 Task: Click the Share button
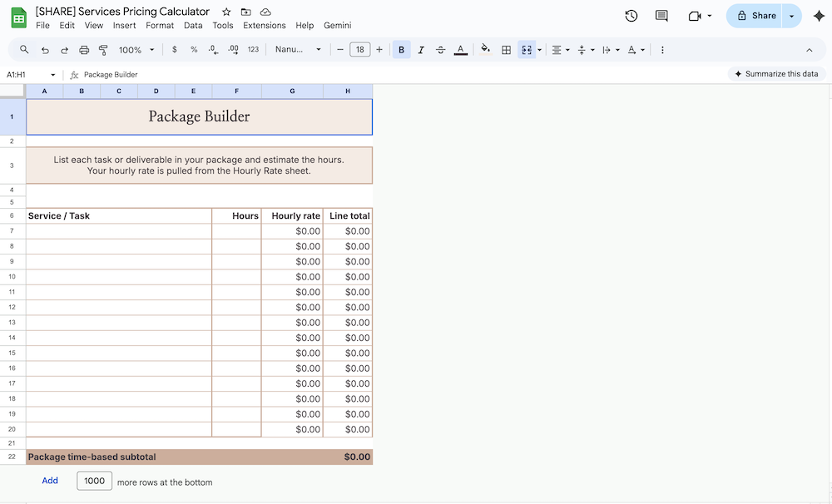point(756,16)
